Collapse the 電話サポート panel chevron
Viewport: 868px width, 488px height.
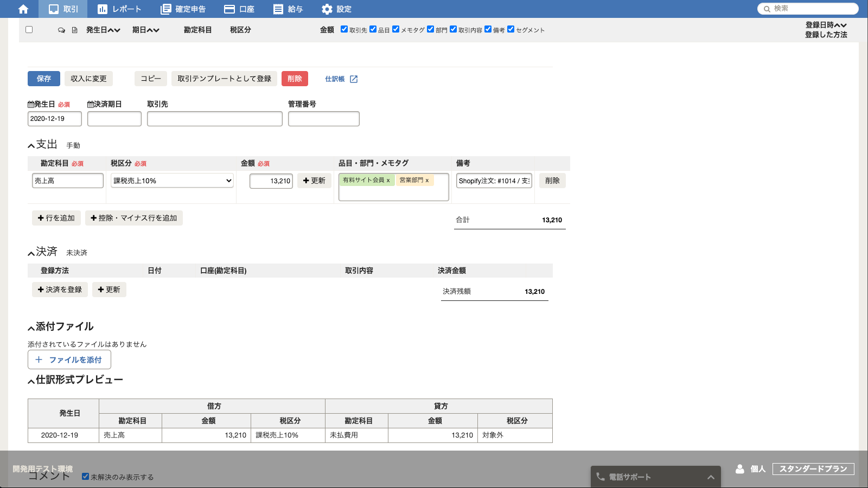[x=710, y=477]
